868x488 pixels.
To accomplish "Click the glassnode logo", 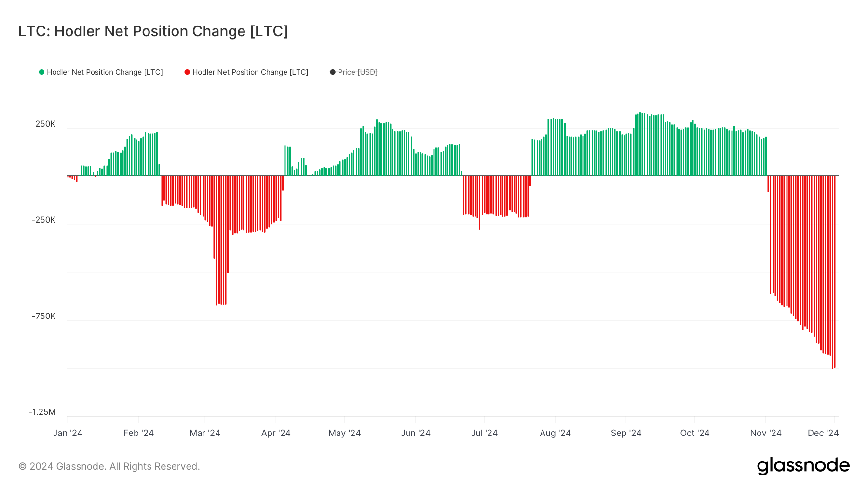I will coord(803,466).
